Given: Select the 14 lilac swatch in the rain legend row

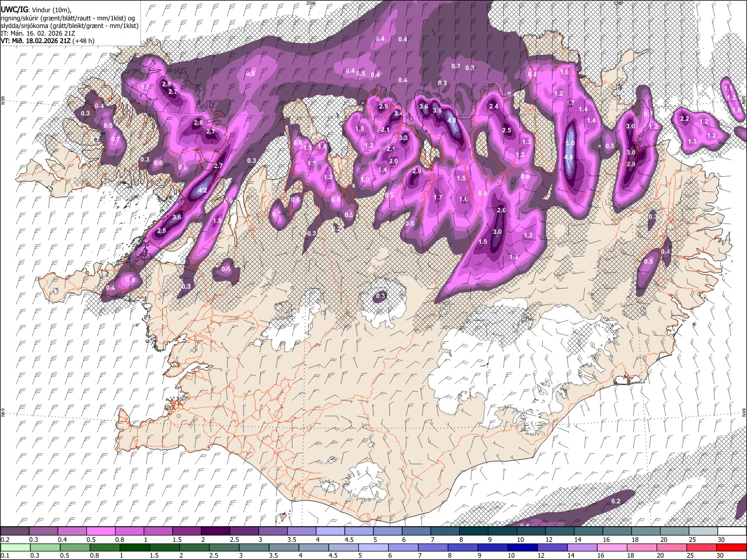Looking at the screenshot, I should point(582,547).
